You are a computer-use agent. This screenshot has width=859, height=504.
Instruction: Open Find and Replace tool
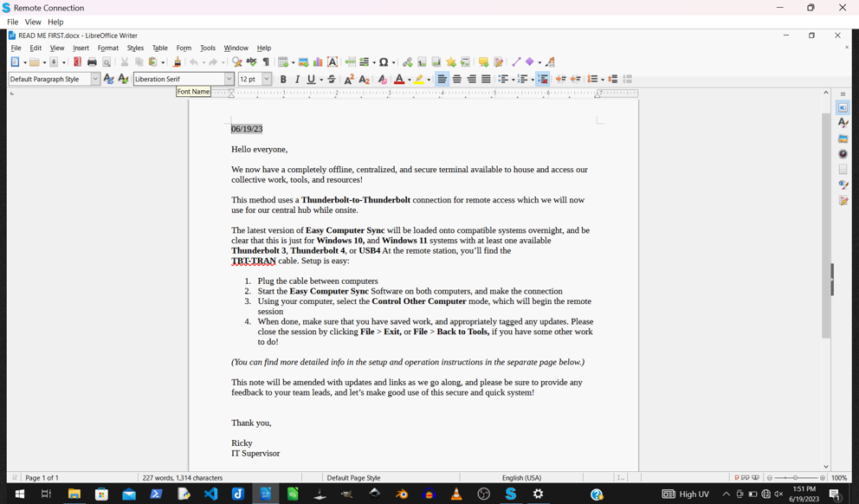click(236, 62)
